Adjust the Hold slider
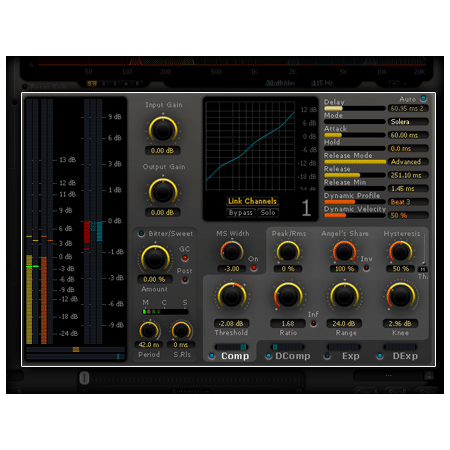450x450 pixels. point(355,148)
